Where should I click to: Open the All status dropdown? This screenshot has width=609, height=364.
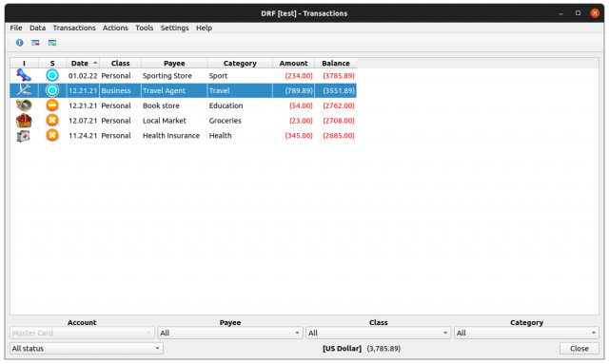click(87, 349)
